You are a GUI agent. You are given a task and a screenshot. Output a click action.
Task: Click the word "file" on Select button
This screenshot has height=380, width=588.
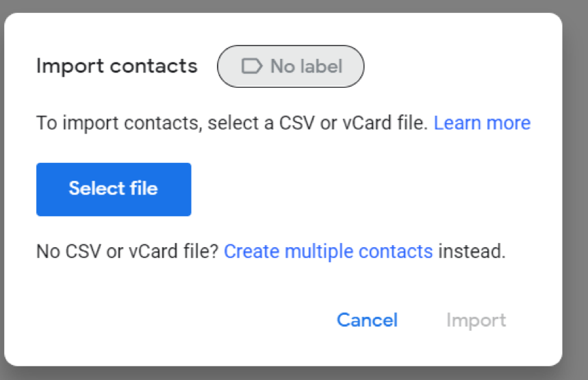pos(143,188)
